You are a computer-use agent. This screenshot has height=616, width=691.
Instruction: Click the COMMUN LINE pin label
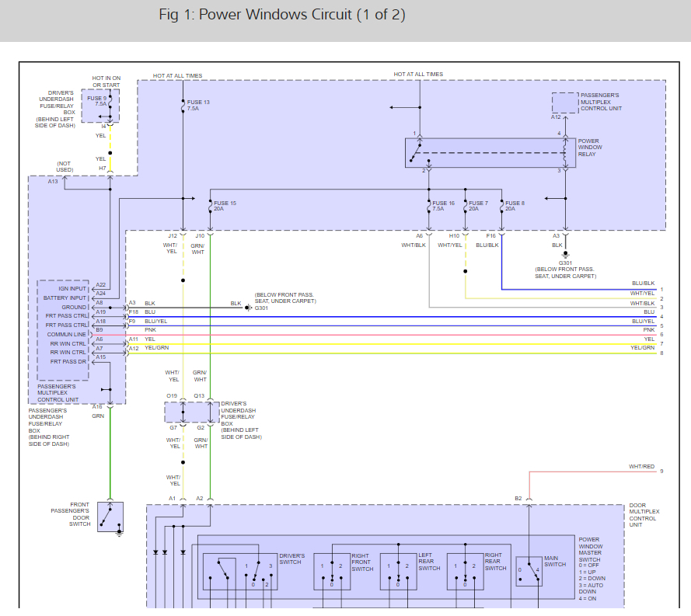[x=70, y=334]
